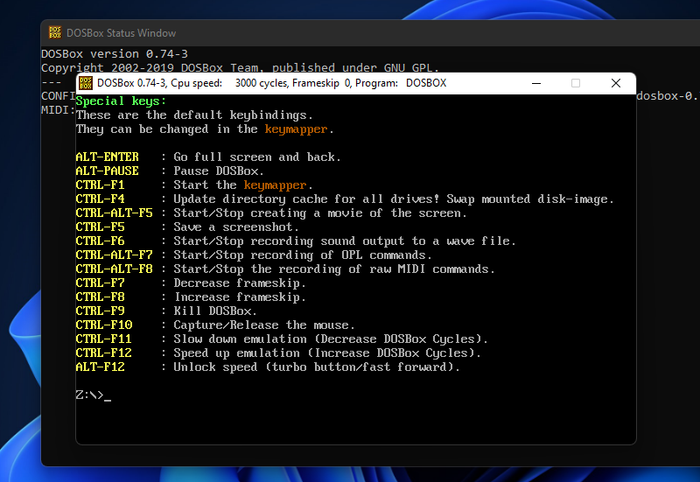Click the CTRL-F9 key label
700x482 pixels.
pyautogui.click(x=100, y=311)
